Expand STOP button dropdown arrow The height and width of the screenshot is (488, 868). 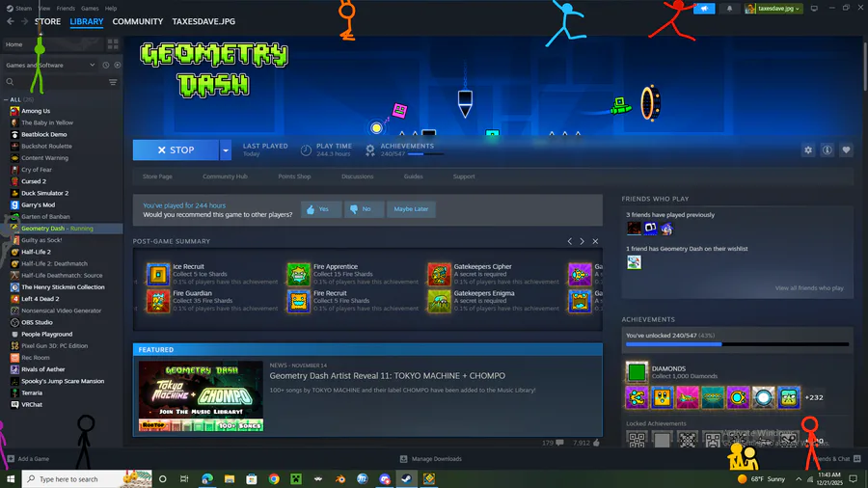226,149
